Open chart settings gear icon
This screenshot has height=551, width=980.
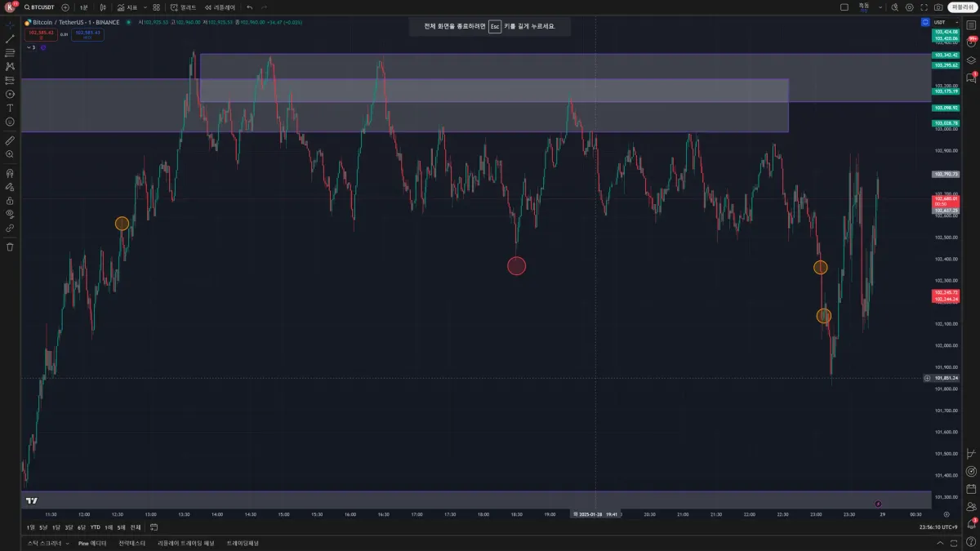[910, 7]
